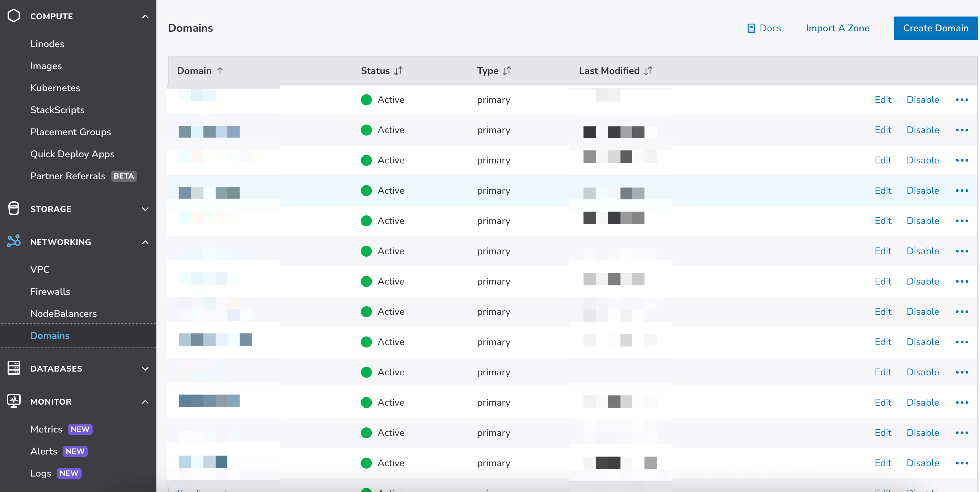Go to NodeBalancers page

(x=64, y=313)
